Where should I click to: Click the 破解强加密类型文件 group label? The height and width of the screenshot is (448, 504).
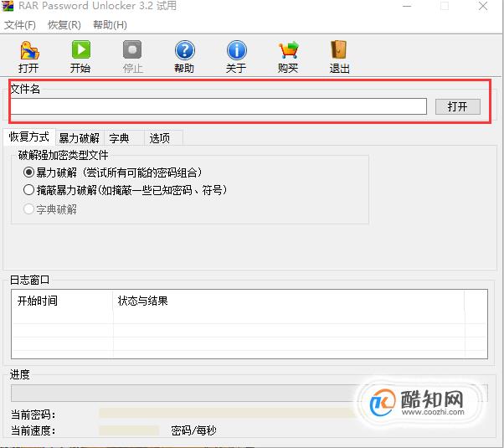[x=63, y=156]
